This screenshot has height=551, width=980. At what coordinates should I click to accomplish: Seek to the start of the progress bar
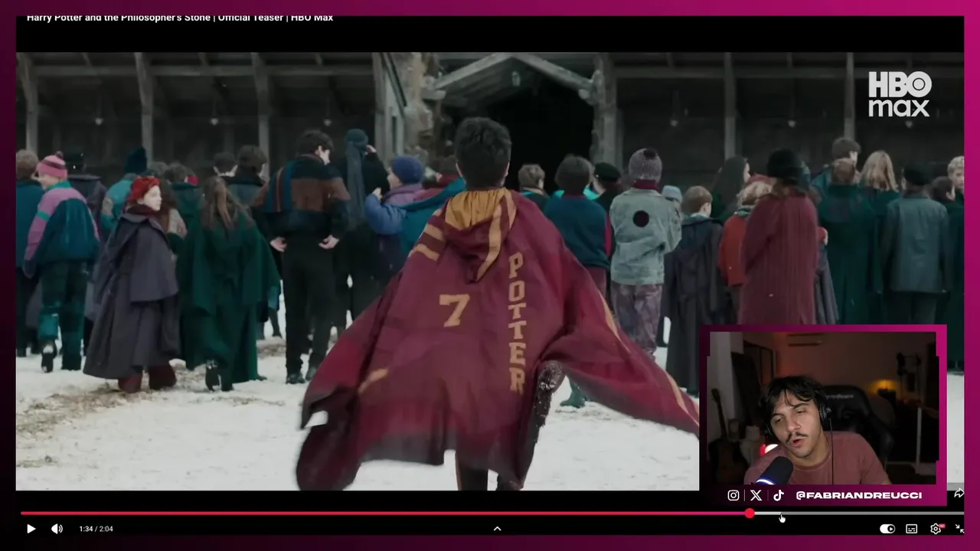(22, 514)
